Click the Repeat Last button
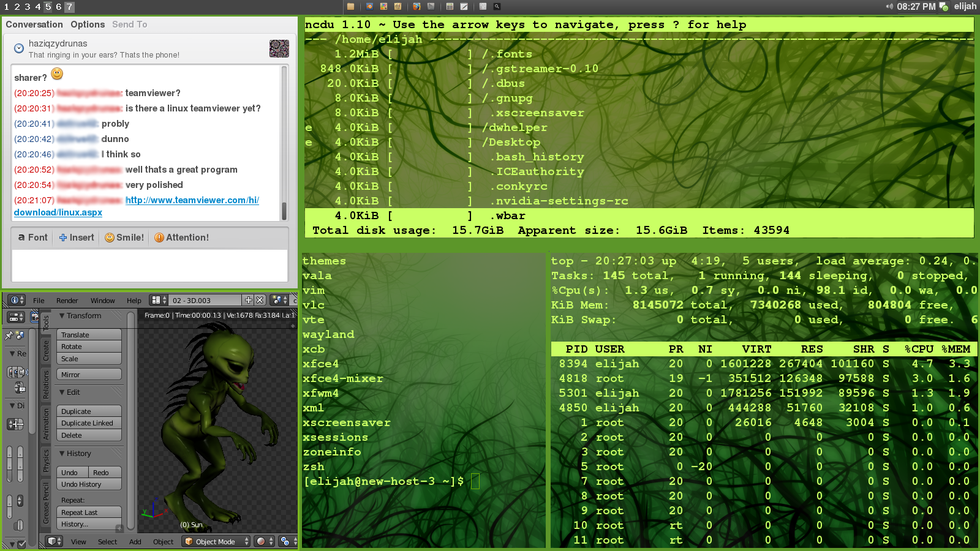Viewport: 980px width, 551px height. click(x=89, y=512)
